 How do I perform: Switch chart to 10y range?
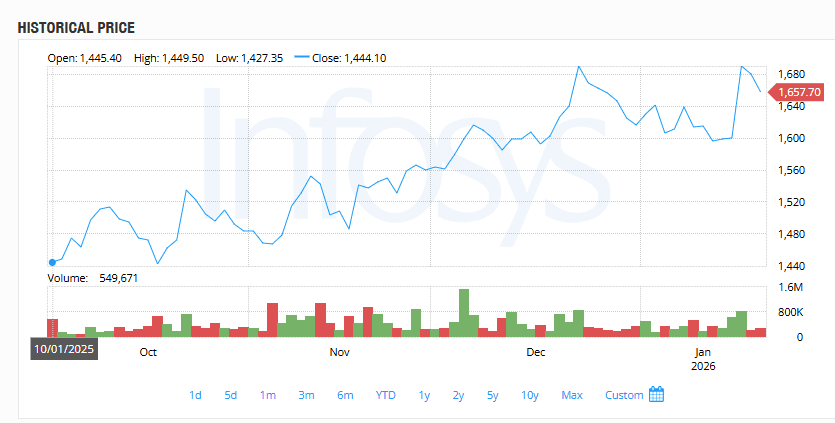pyautogui.click(x=530, y=395)
